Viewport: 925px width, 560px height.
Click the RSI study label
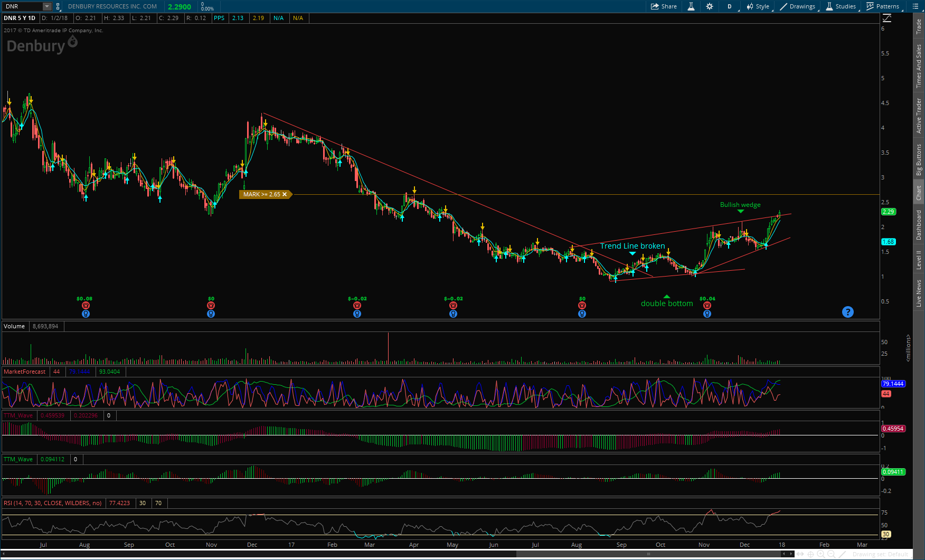coord(53,503)
